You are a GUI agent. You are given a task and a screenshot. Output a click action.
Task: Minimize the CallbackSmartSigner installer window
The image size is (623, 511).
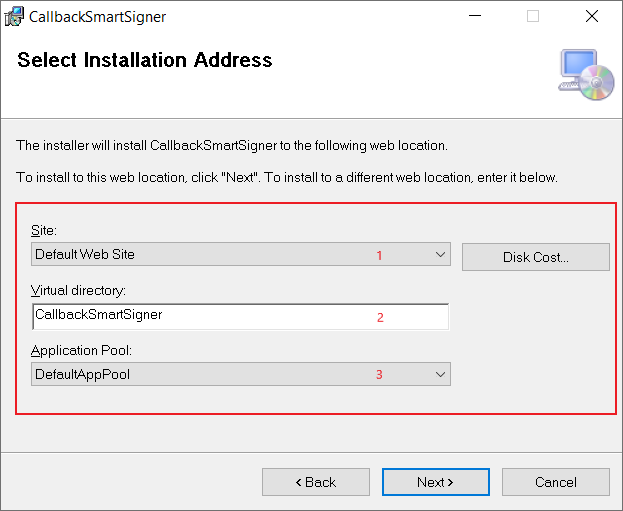point(475,16)
